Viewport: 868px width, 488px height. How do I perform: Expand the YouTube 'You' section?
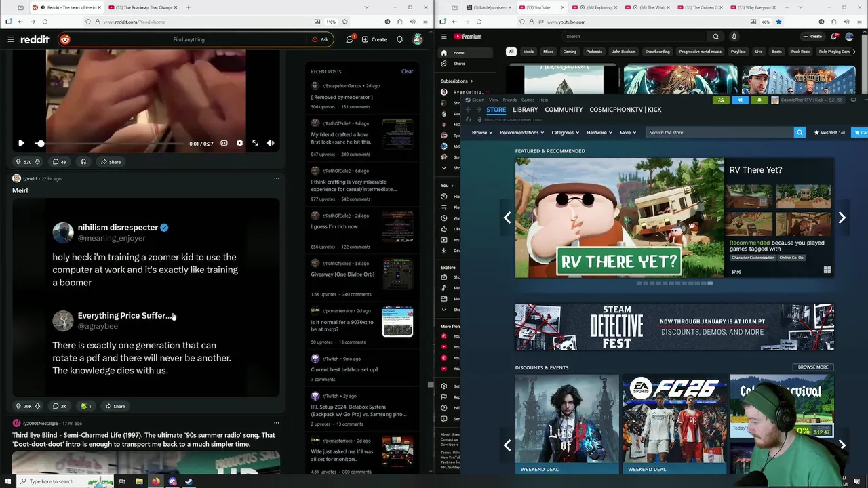[x=448, y=185]
